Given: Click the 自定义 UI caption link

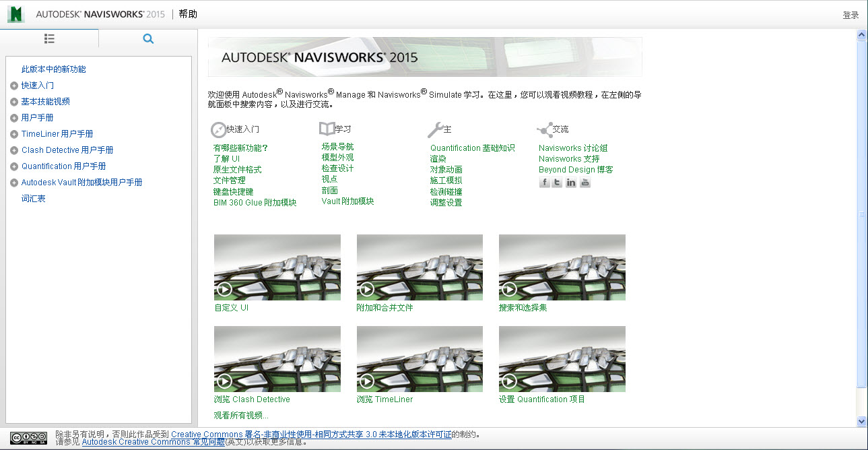Looking at the screenshot, I should point(231,308).
